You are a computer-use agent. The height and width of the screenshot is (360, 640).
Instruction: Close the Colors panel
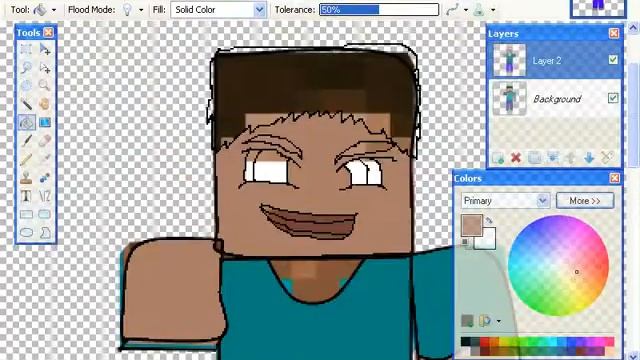[614, 178]
